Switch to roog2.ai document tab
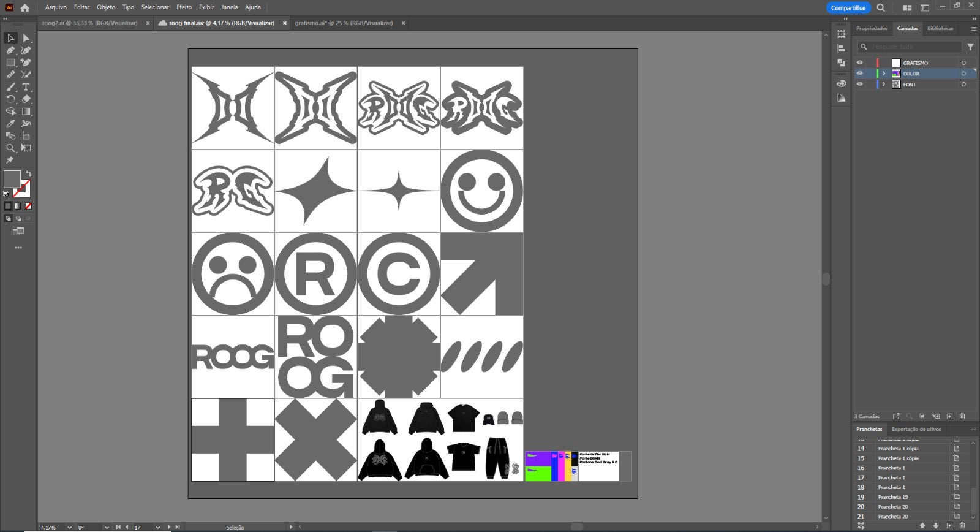980x532 pixels. point(90,23)
